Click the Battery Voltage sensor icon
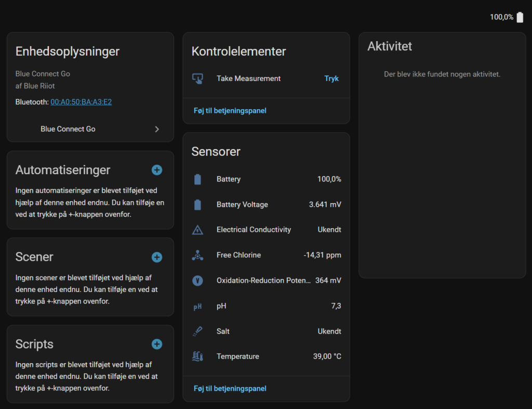The image size is (532, 409). point(197,205)
